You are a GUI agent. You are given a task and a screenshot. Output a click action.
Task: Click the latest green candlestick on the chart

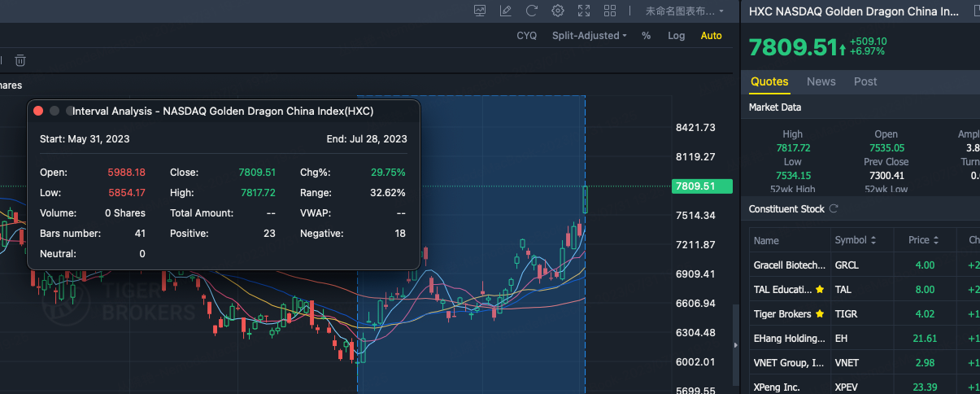[x=585, y=200]
